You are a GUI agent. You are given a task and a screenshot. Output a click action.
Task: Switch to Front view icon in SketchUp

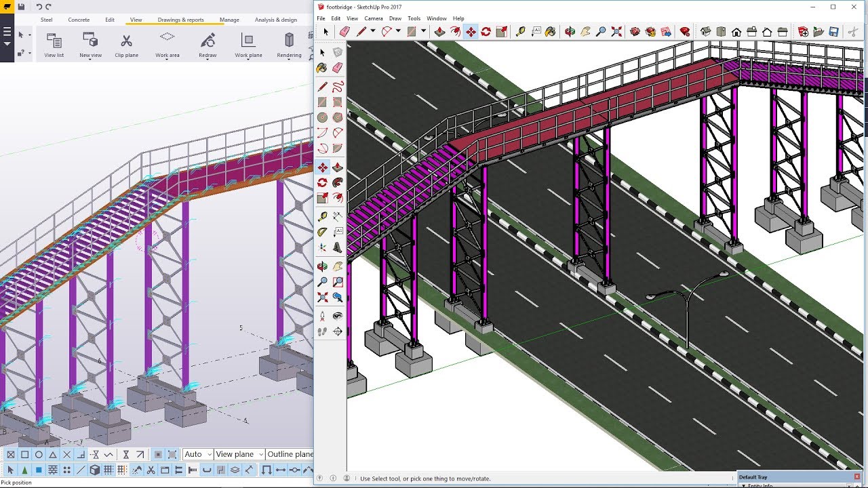click(x=736, y=32)
